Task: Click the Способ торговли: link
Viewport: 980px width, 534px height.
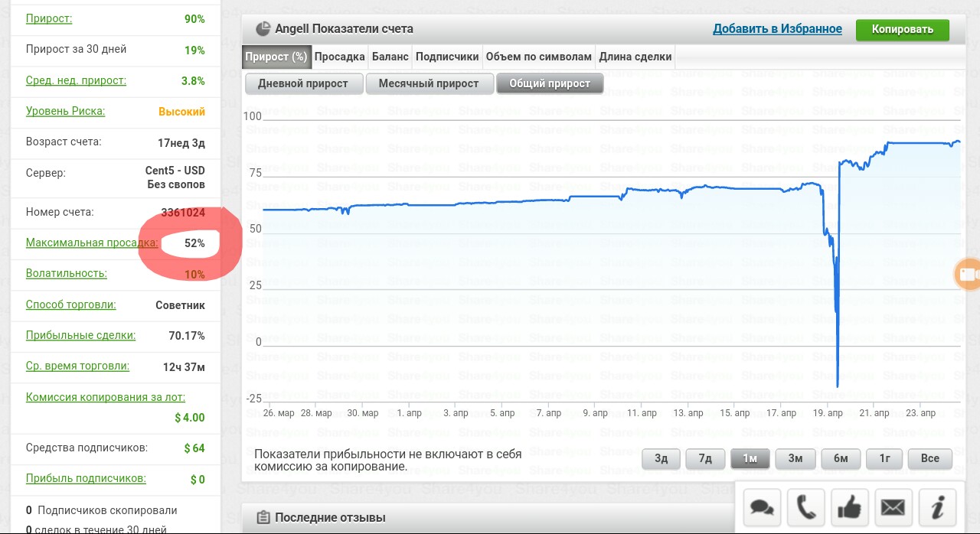Action: click(x=71, y=304)
